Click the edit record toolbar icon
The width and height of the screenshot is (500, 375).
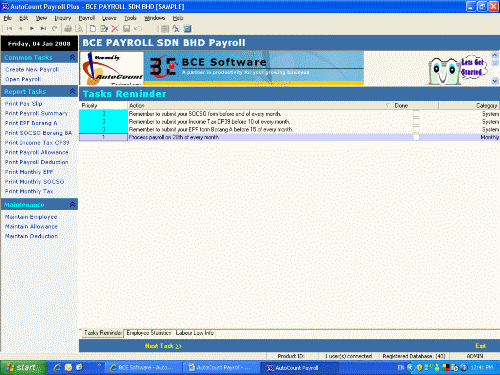point(104,29)
